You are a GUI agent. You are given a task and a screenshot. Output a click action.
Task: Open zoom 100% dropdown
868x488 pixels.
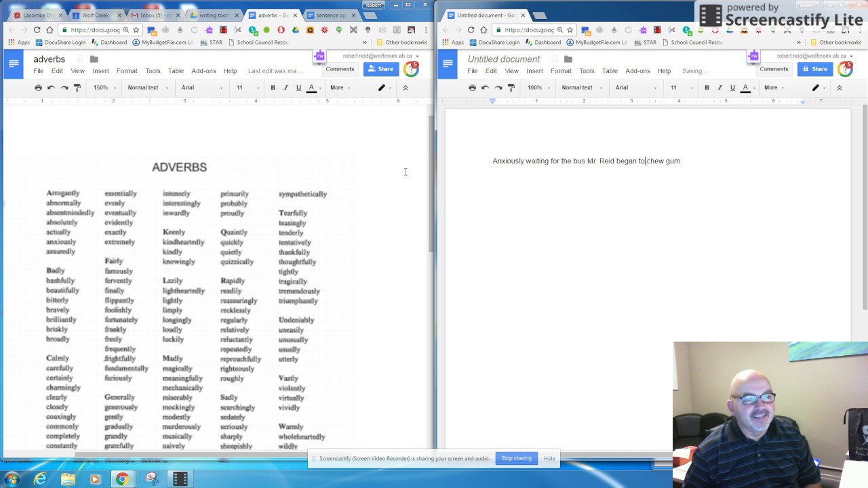(538, 87)
